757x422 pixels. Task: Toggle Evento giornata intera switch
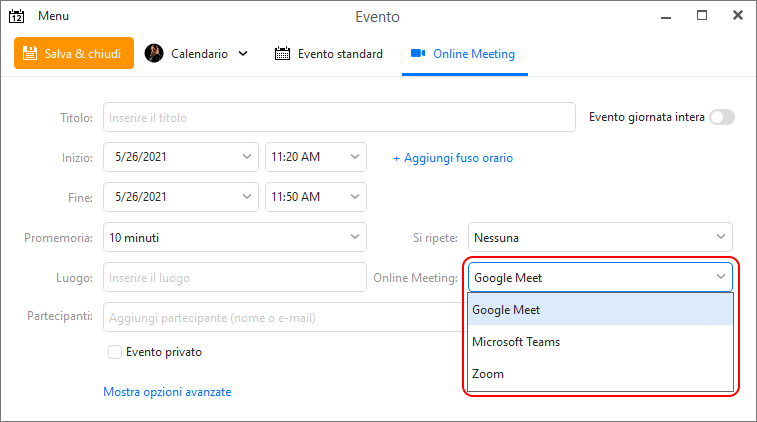pos(722,117)
